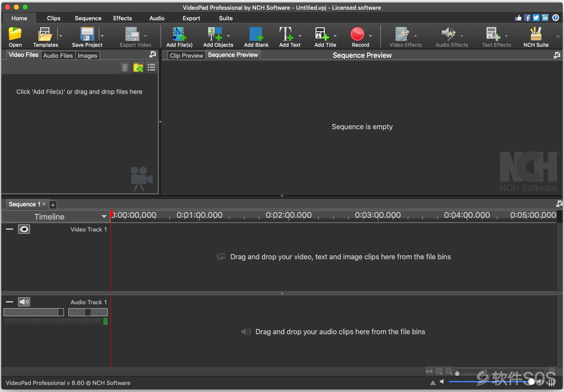Viewport: 564px width, 392px height.
Task: Zoom out the timeline with the minus magnifier
Action: pos(449,371)
